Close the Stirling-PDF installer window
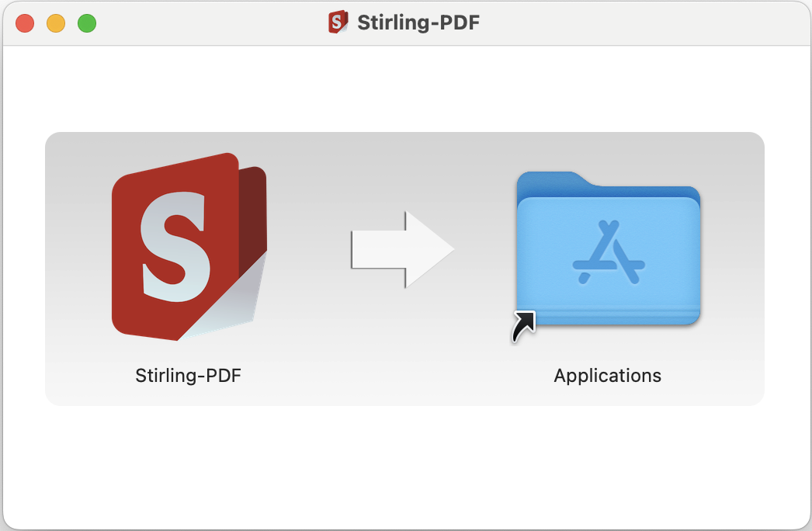The height and width of the screenshot is (531, 812). pyautogui.click(x=25, y=23)
